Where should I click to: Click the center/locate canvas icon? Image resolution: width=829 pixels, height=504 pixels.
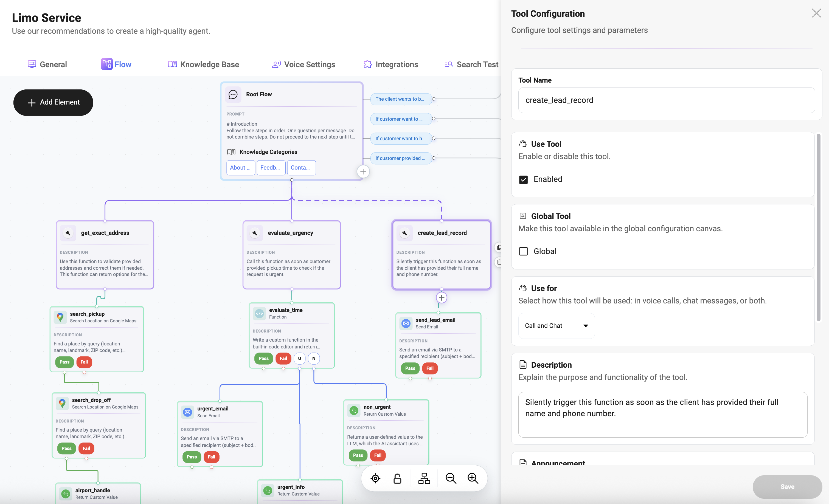pos(375,478)
